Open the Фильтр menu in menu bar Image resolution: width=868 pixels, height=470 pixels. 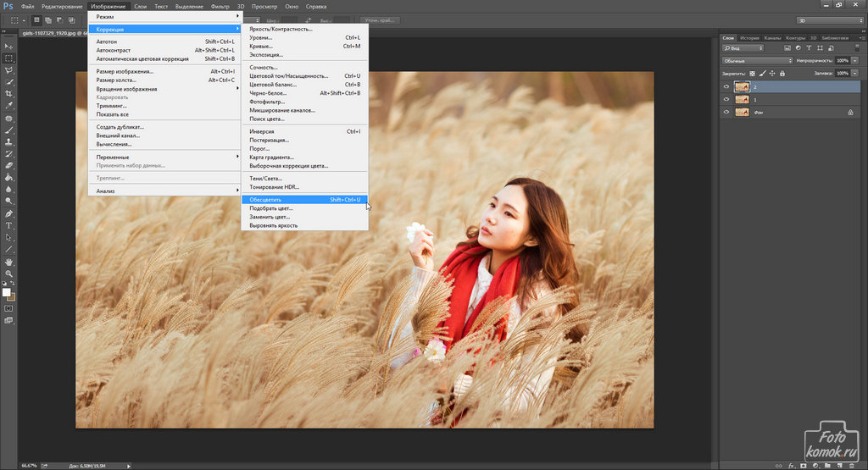219,6
